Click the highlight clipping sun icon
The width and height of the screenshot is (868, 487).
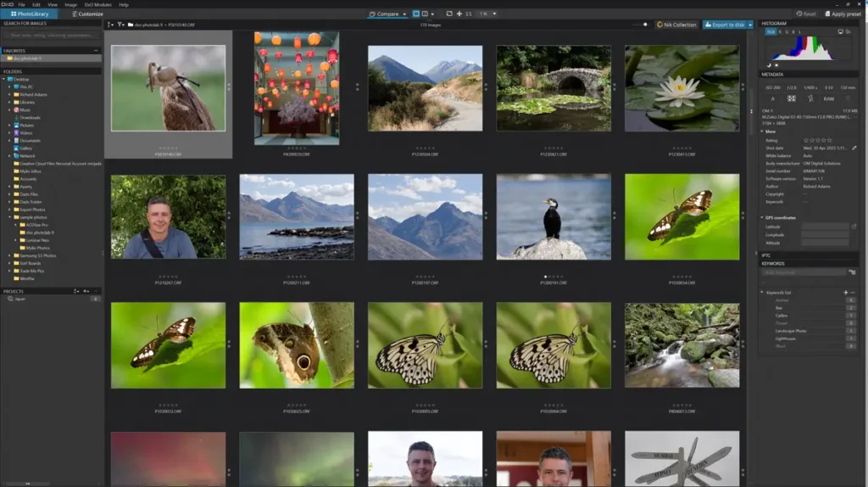776,64
